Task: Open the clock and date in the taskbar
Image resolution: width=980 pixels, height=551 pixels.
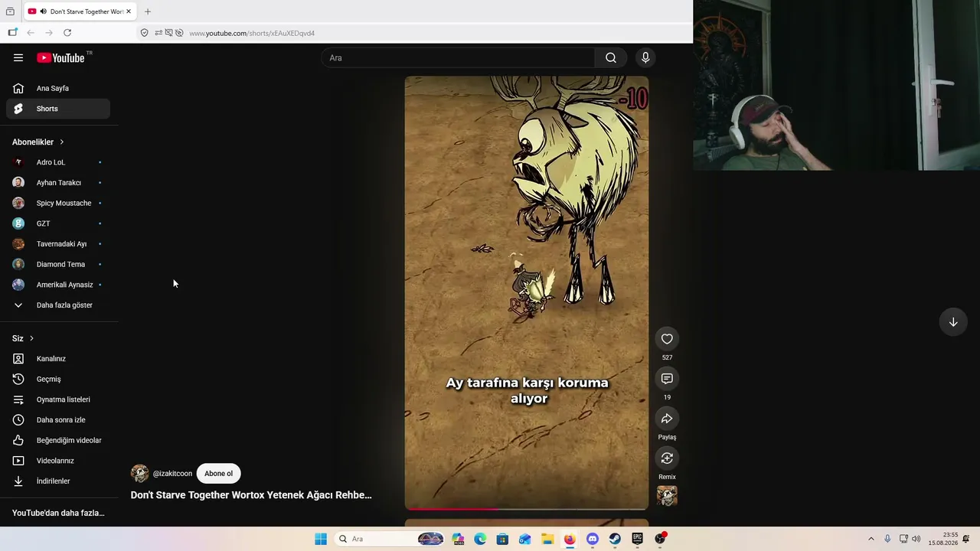Action: point(943,539)
